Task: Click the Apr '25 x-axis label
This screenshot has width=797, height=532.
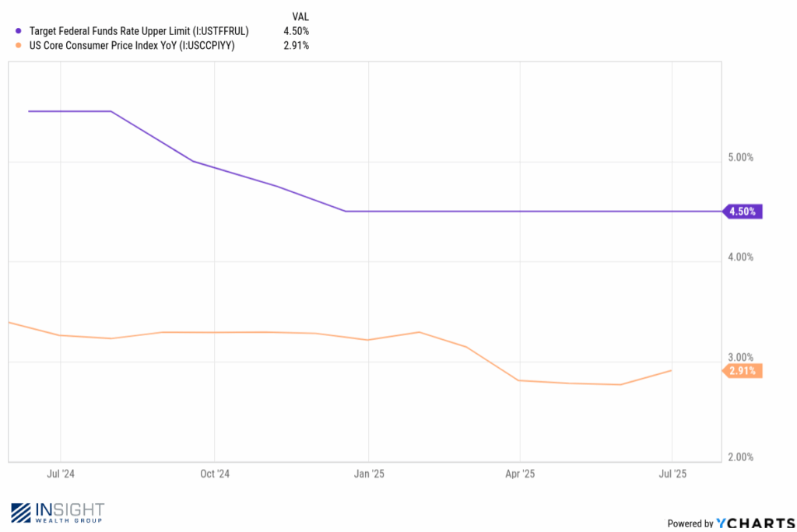Action: 520,474
